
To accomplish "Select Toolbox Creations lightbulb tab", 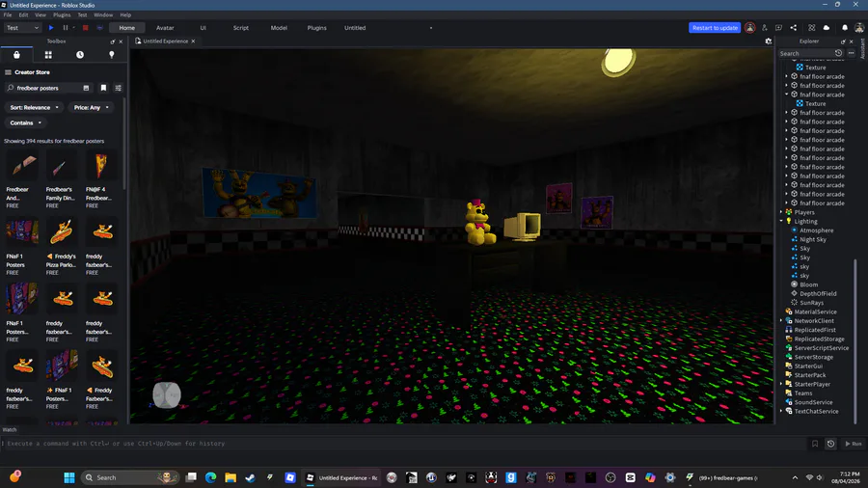I will click(x=111, y=55).
